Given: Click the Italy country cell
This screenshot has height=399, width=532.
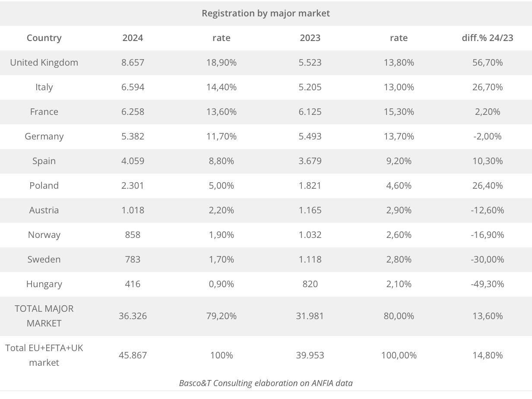Looking at the screenshot, I should (x=44, y=87).
